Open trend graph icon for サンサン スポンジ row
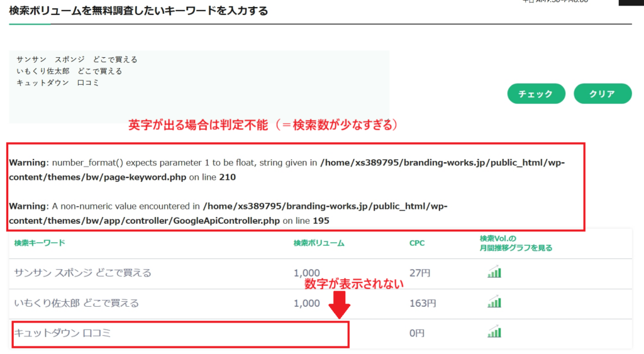This screenshot has width=644, height=354. 494,272
